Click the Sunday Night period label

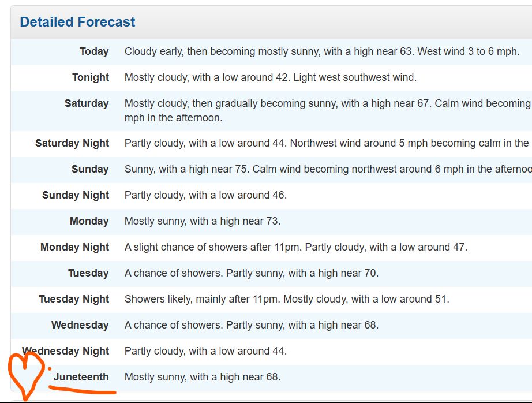(x=76, y=195)
